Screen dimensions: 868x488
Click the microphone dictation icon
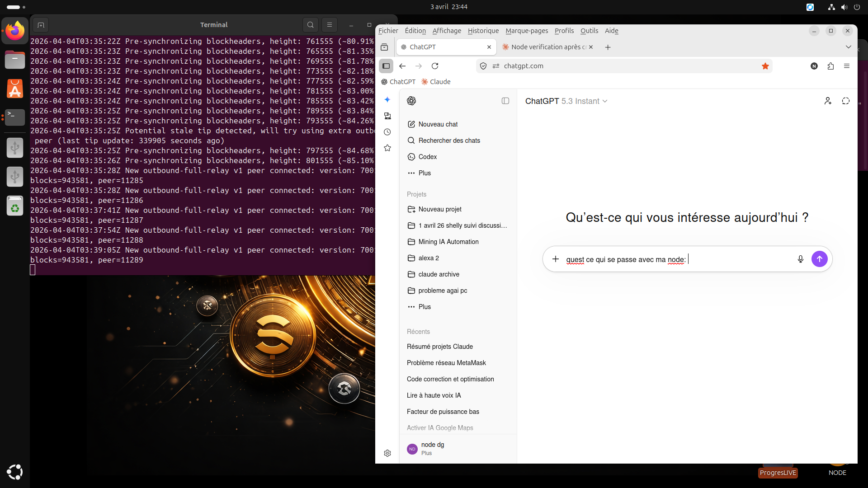pyautogui.click(x=800, y=259)
